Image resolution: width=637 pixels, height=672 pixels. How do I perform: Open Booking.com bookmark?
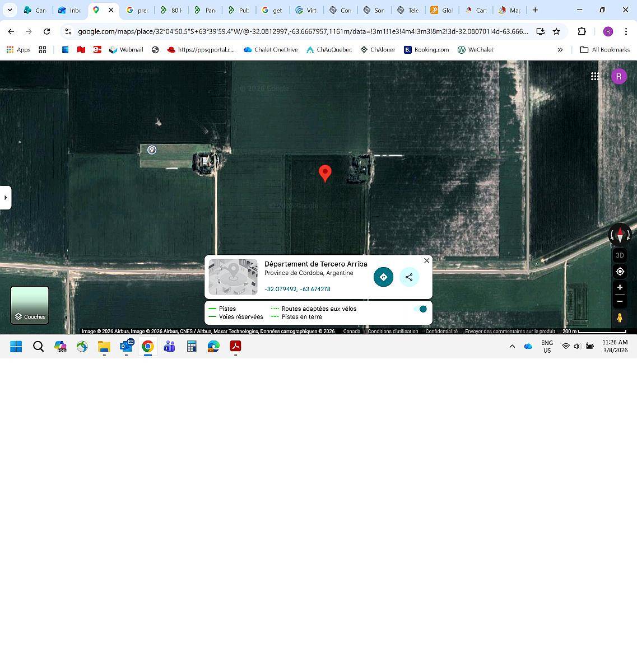(426, 50)
